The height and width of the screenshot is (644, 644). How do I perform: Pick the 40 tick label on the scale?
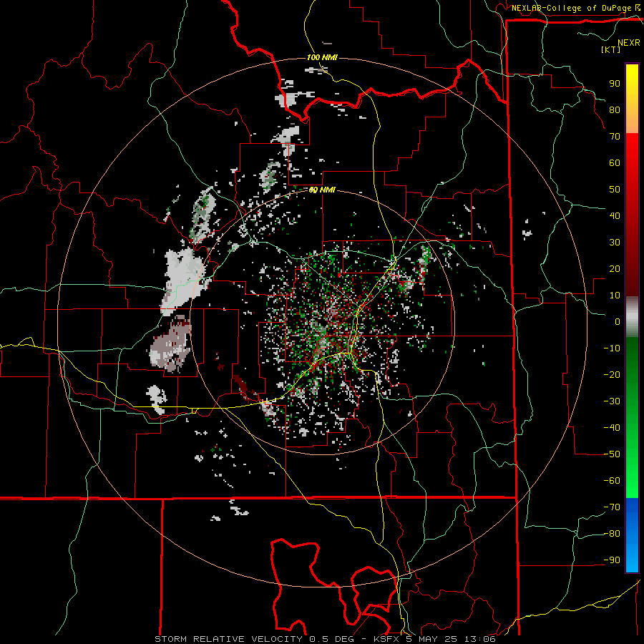[x=615, y=216]
